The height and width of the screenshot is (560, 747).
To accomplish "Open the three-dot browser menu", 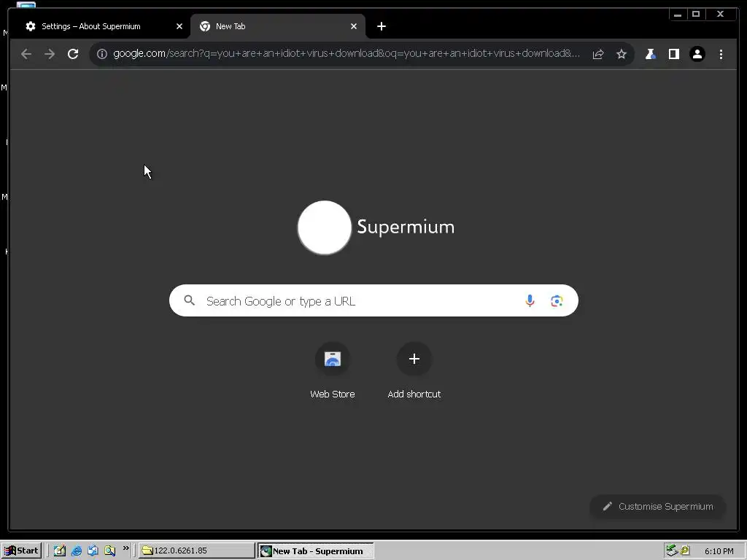I will (x=721, y=54).
